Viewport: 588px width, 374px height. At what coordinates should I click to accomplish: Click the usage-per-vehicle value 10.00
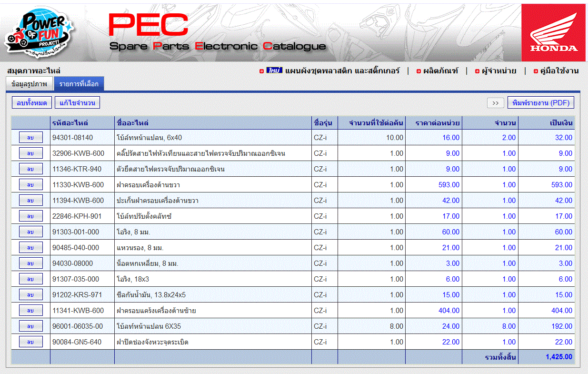pos(395,138)
